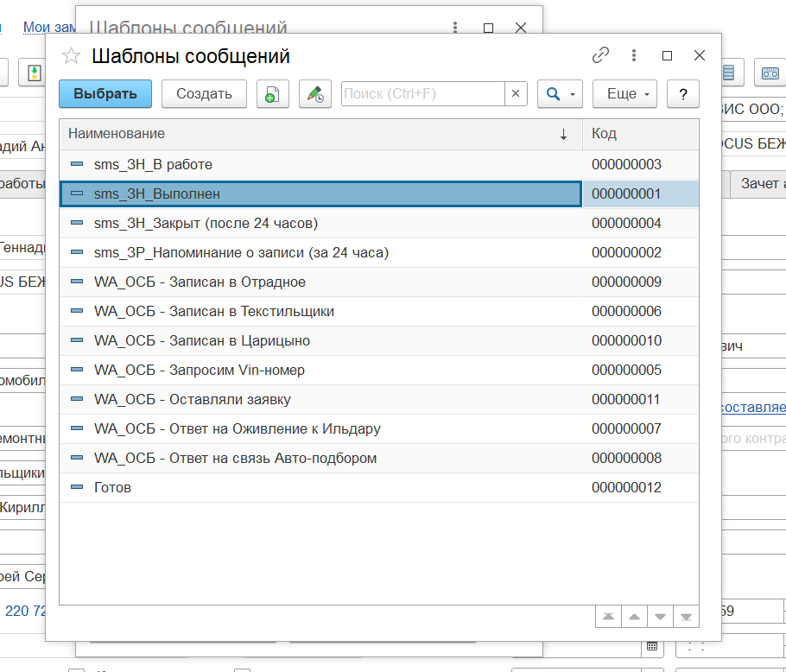Create new template by copying icon
The height and width of the screenshot is (672, 786).
click(273, 94)
